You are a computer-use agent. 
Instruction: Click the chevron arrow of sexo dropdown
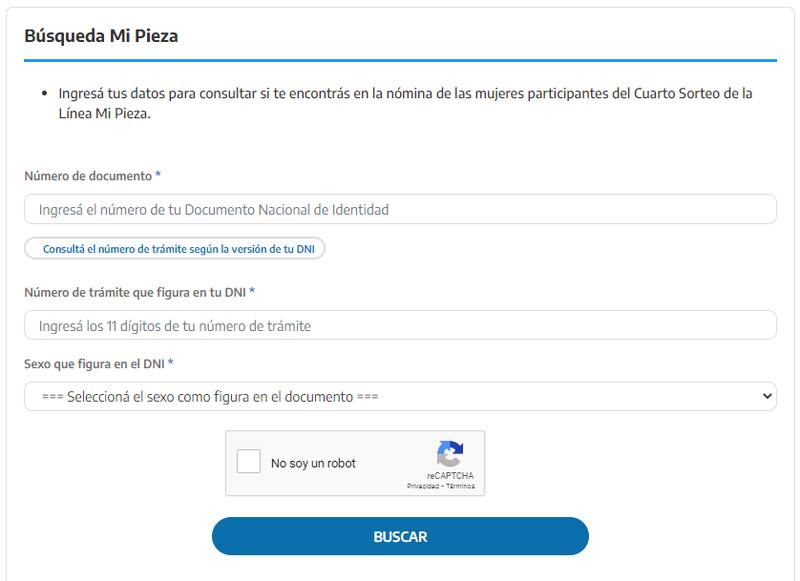coord(767,397)
